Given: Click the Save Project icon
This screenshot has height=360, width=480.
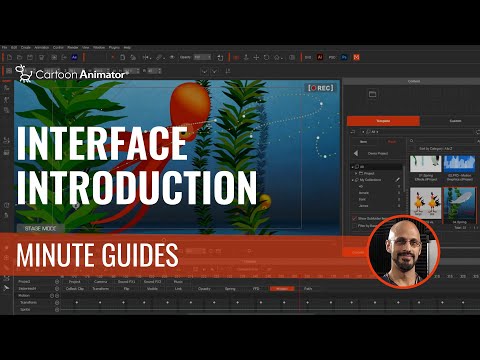Looking at the screenshot, I should (x=30, y=57).
